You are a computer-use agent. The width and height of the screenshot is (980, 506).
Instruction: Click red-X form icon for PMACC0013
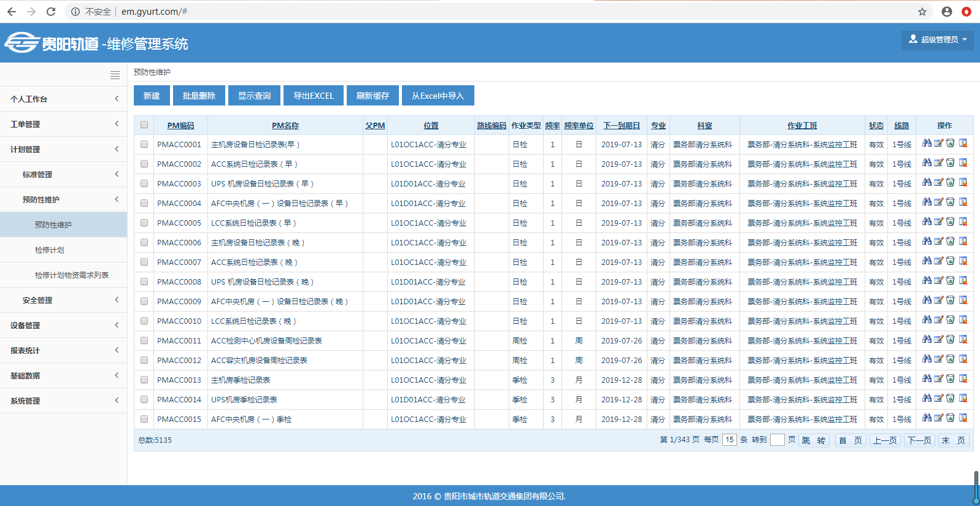(x=963, y=379)
